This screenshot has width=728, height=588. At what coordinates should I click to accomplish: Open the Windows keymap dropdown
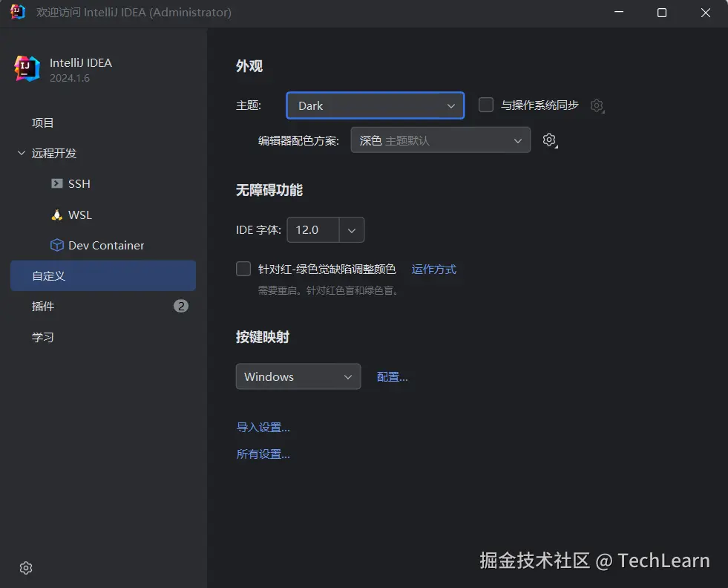click(x=298, y=376)
